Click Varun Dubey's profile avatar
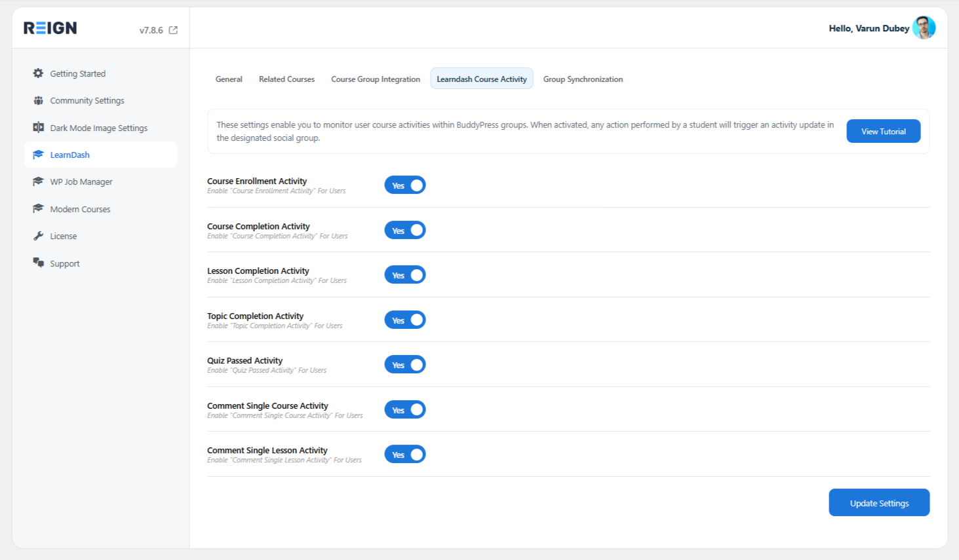This screenshot has width=959, height=560. (x=924, y=28)
